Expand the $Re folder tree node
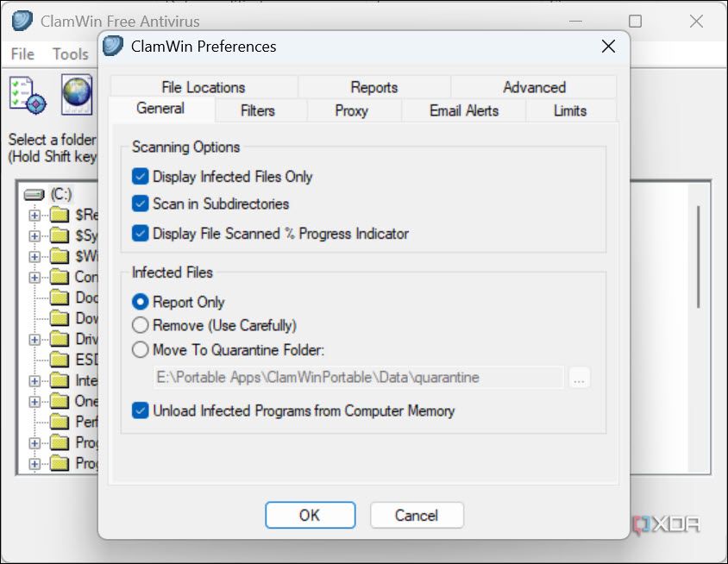 point(35,215)
